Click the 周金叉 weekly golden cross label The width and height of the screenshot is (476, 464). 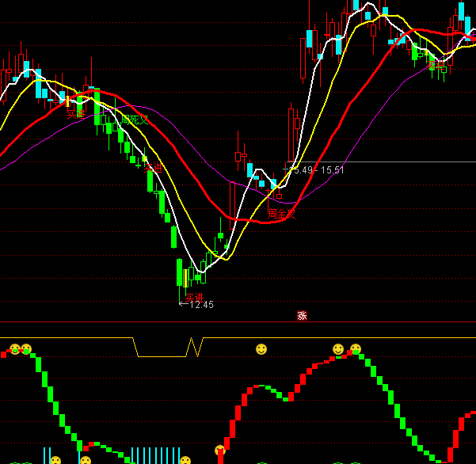click(x=281, y=214)
